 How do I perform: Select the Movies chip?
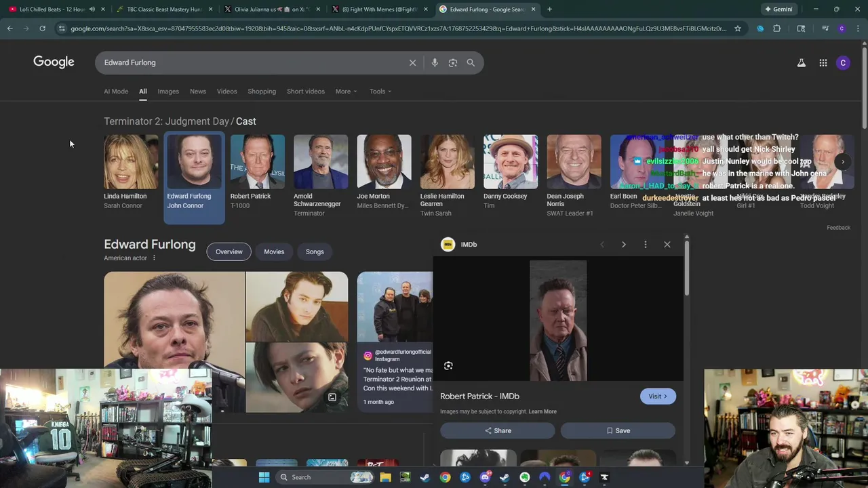(274, 252)
